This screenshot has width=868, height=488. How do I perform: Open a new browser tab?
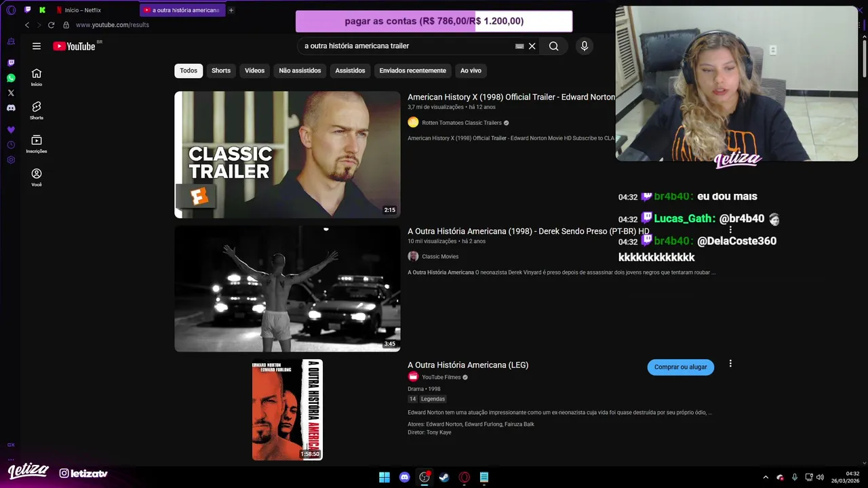(231, 10)
